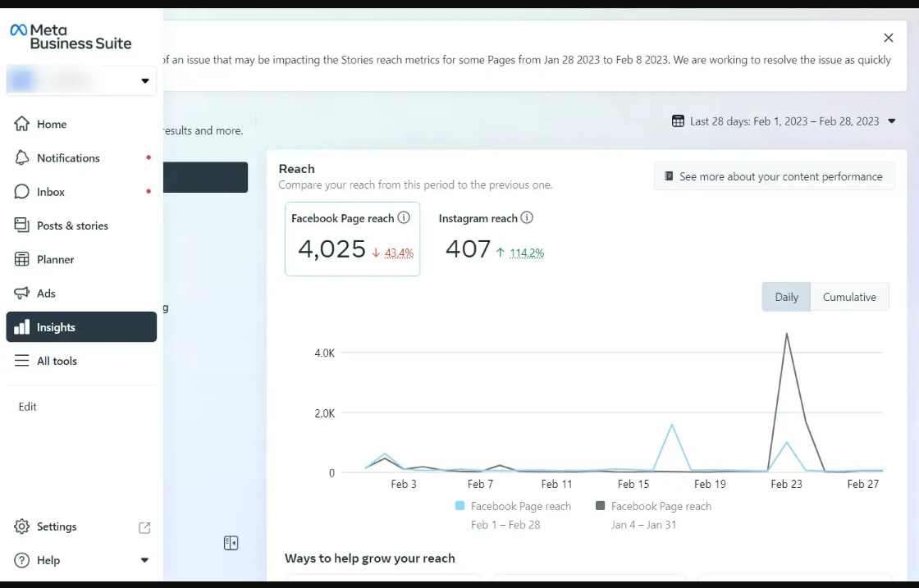Expand the Help menu arrow
This screenshot has width=919, height=588.
(x=144, y=560)
